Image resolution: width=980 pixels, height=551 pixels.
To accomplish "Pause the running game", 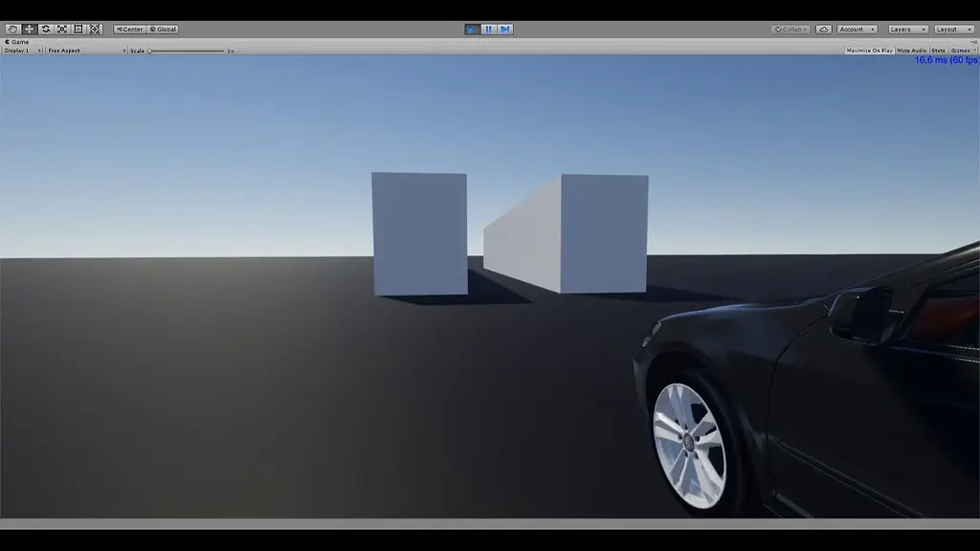I will (x=489, y=30).
